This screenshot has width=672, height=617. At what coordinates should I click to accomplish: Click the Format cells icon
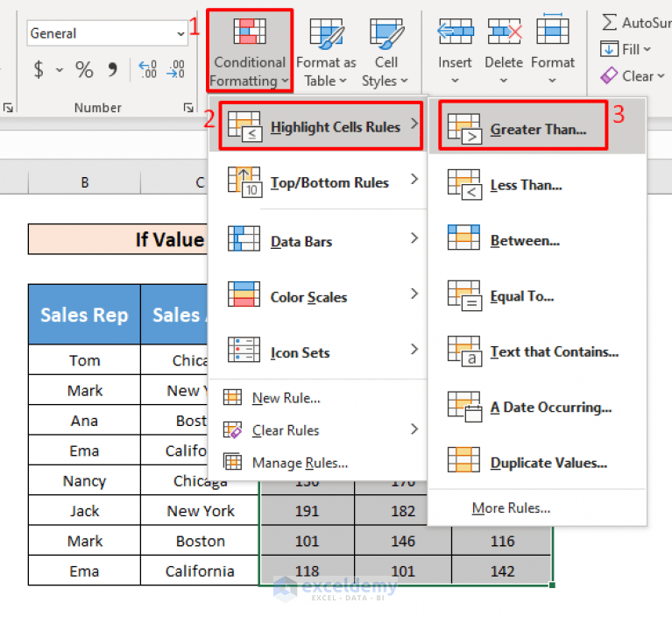(553, 30)
